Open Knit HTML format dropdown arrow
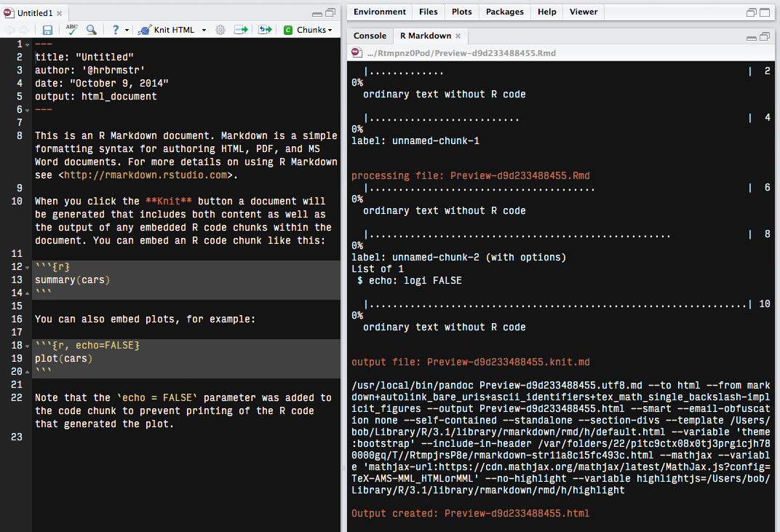Image resolution: width=780 pixels, height=532 pixels. (x=204, y=31)
